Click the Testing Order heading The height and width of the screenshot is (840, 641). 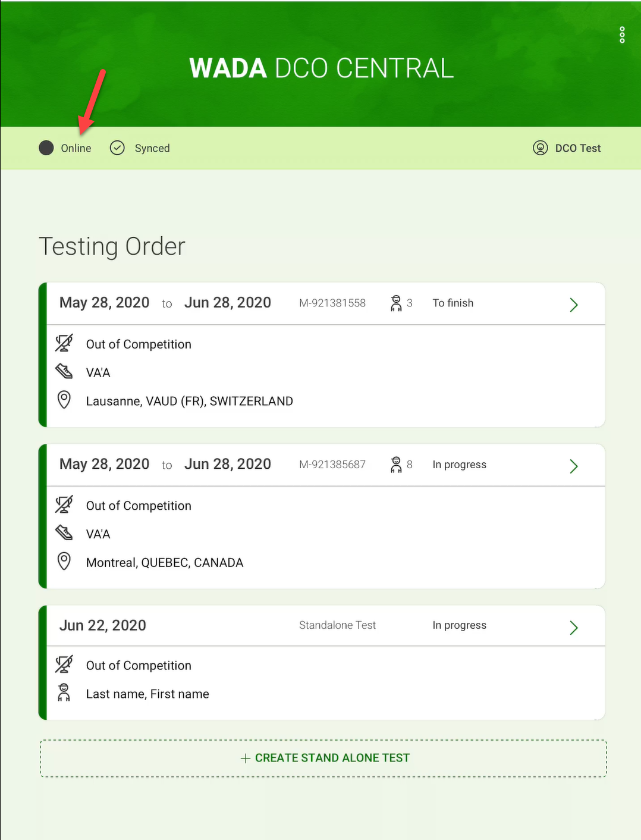(112, 247)
